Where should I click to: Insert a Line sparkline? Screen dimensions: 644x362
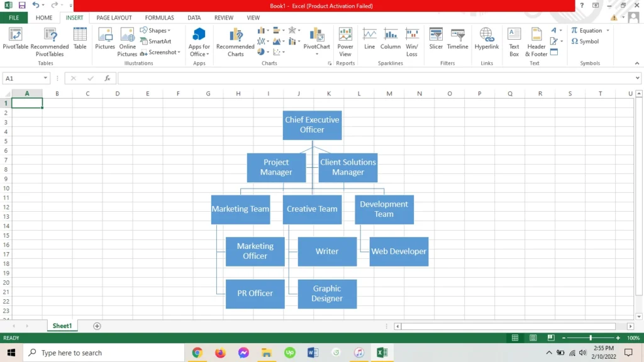369,39
